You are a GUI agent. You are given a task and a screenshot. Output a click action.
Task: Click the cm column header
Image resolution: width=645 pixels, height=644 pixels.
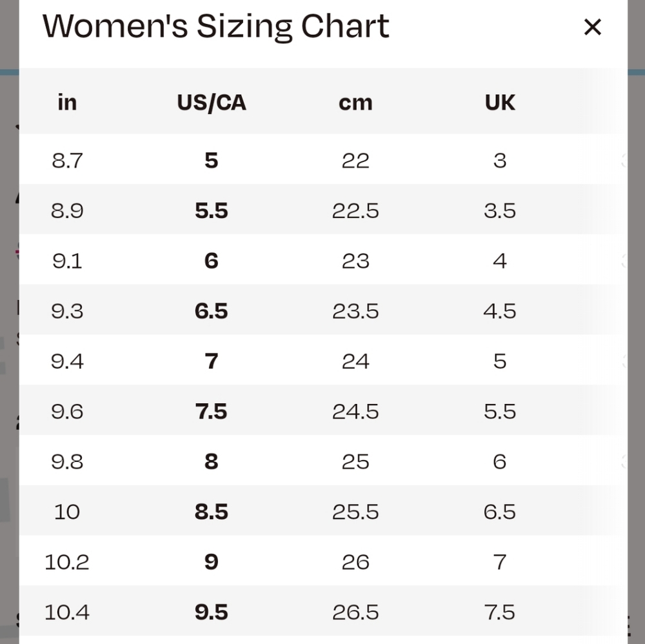point(355,103)
